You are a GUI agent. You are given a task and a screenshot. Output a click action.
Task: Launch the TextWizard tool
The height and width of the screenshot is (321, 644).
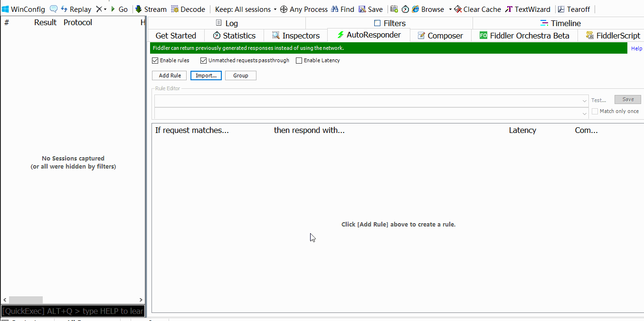[x=509, y=9]
